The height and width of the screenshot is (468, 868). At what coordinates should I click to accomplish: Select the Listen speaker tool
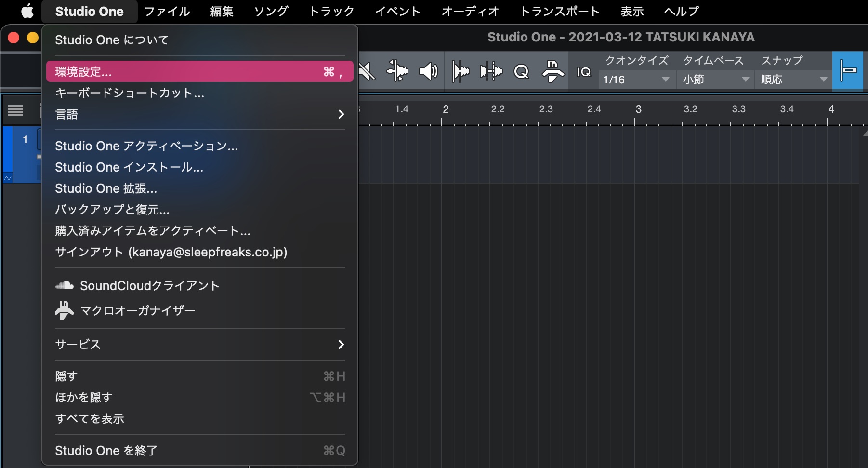428,72
